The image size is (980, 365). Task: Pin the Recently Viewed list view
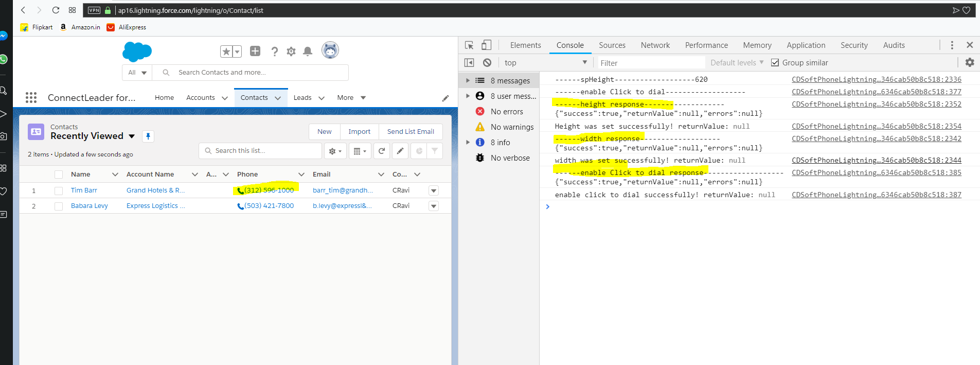coord(148,136)
